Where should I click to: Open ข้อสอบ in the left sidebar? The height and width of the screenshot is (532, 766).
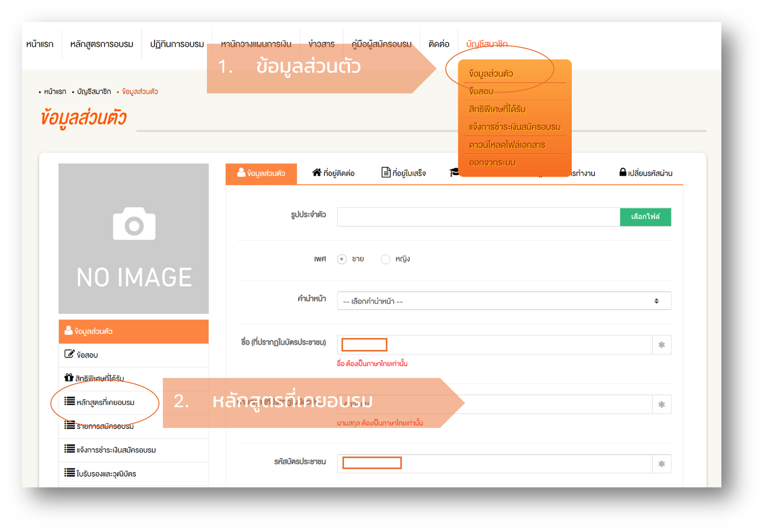tap(134, 355)
